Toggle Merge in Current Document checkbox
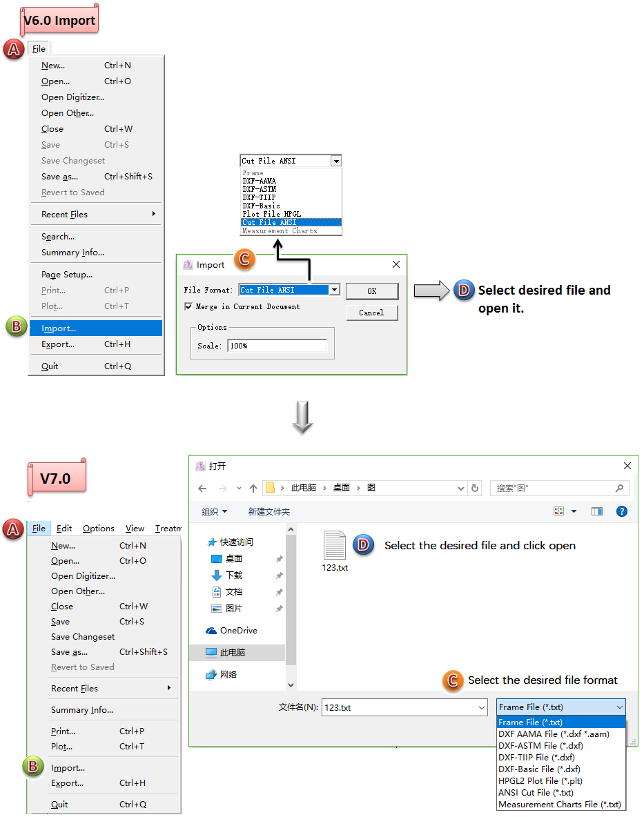Viewport: 644px width, 817px height. coord(188,307)
